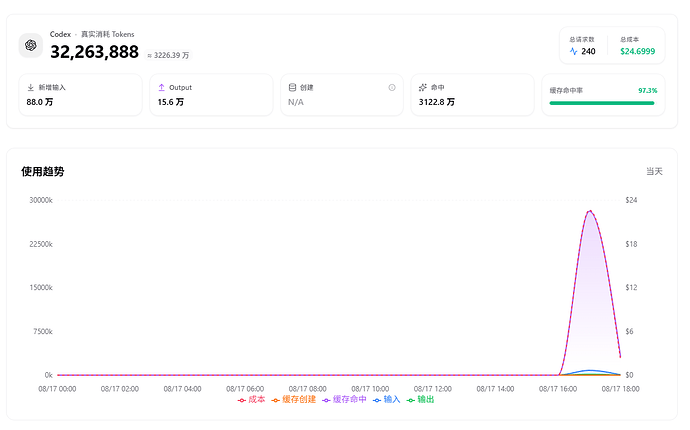690x430 pixels.
Task: Click the ≈ 3226.39 万 badge
Action: (168, 55)
